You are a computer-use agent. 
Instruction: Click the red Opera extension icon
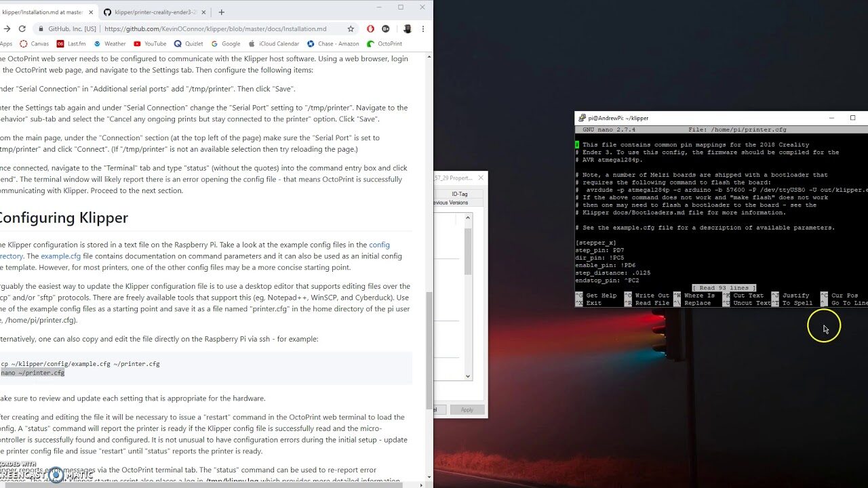coord(370,29)
